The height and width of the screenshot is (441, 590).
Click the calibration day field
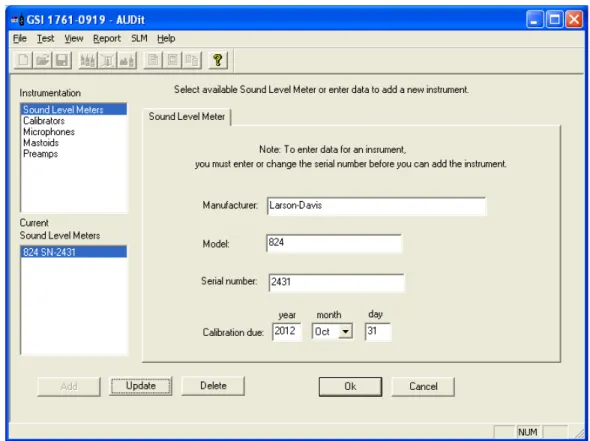point(378,332)
